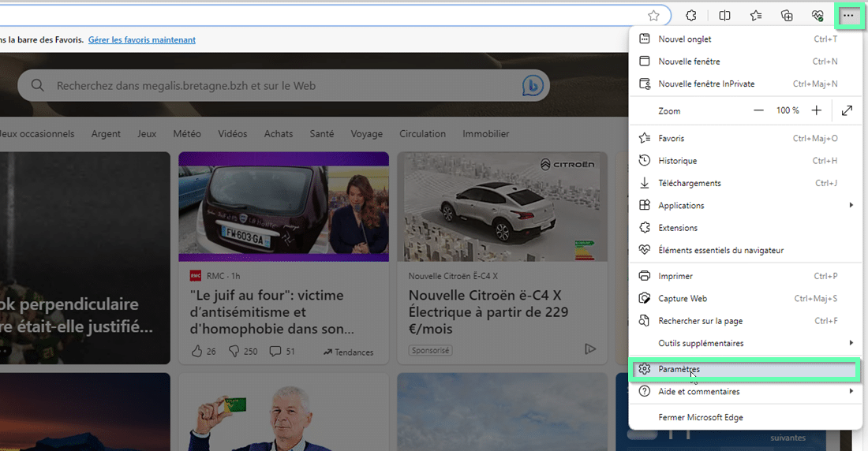The width and height of the screenshot is (868, 451).
Task: Click the RMC source label
Action: pyautogui.click(x=215, y=276)
